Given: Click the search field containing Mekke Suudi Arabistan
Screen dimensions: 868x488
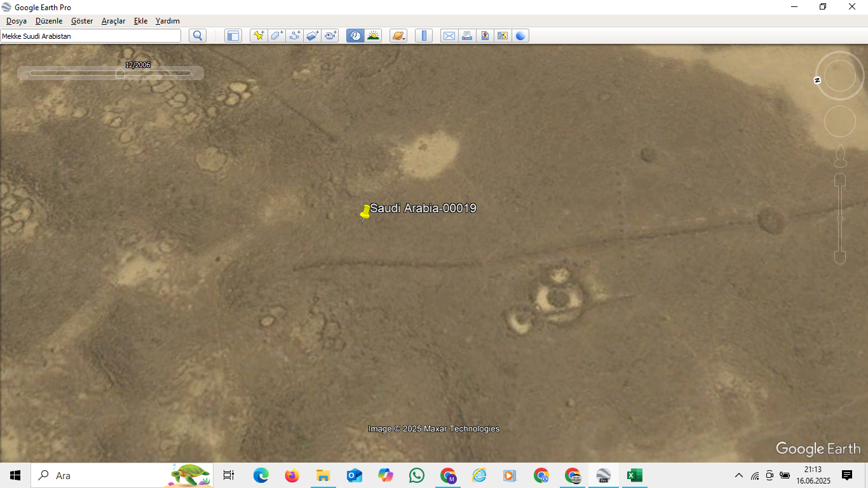Looking at the screenshot, I should click(x=91, y=36).
